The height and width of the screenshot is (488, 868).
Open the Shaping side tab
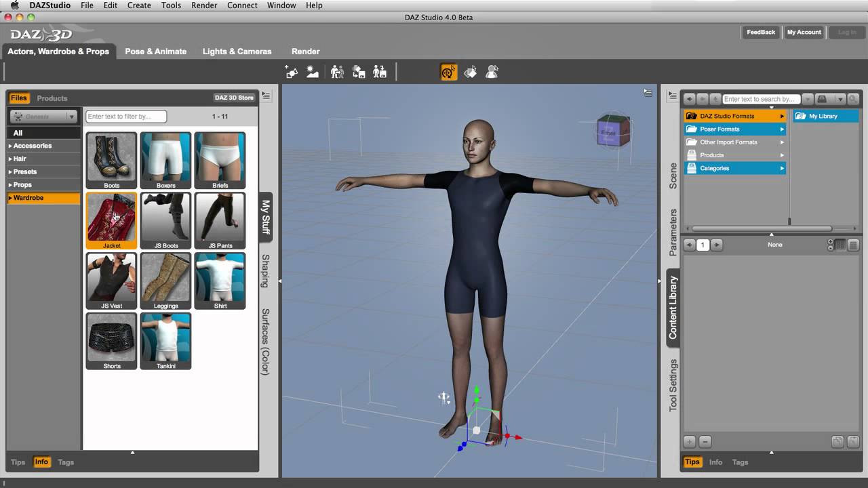click(x=266, y=271)
